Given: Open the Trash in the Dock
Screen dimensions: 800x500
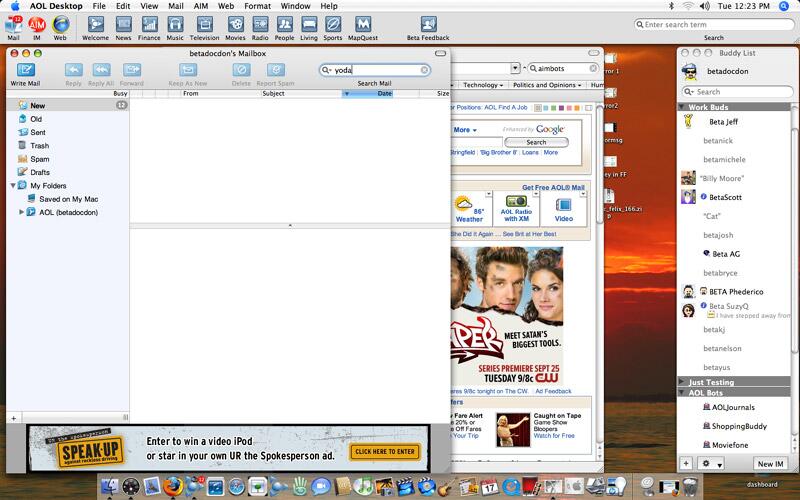Looking at the screenshot, I should click(x=690, y=486).
